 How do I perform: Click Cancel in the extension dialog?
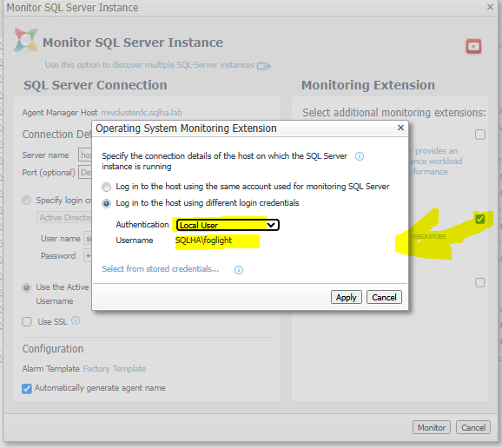[x=384, y=297]
